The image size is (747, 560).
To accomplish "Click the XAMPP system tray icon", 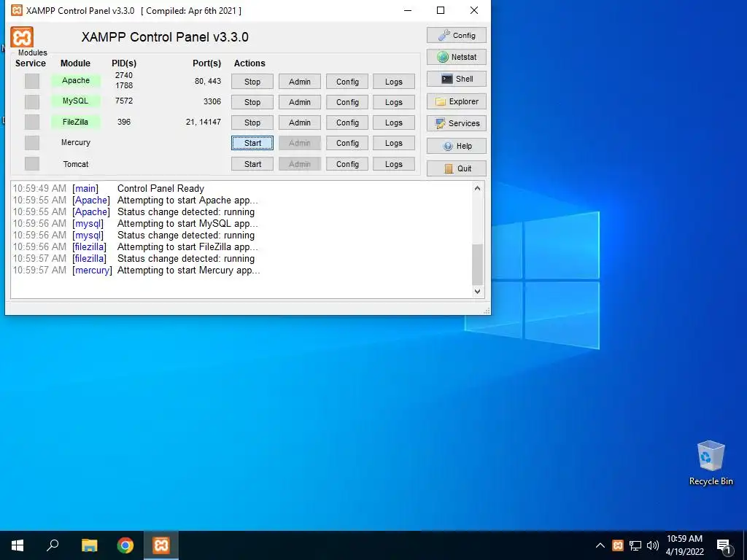I will [x=617, y=545].
